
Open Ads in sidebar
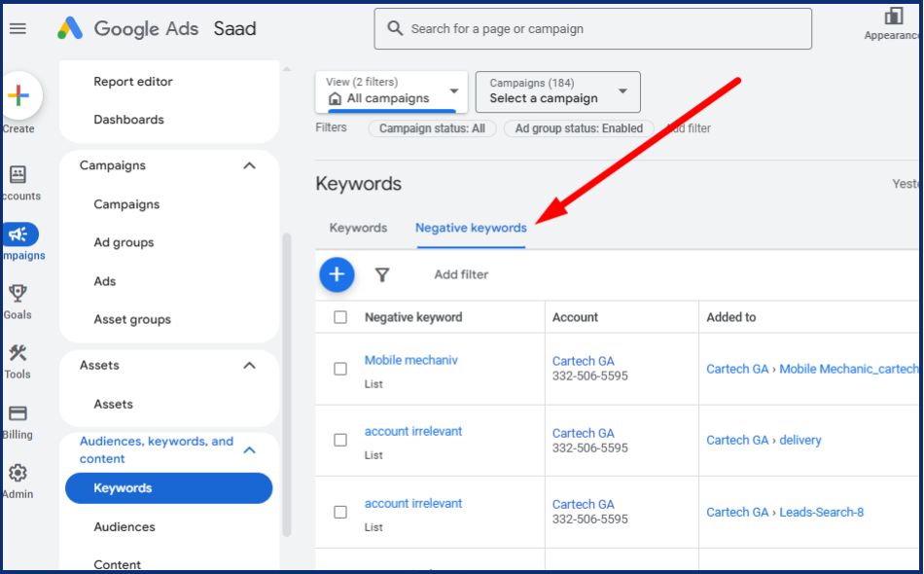pyautogui.click(x=105, y=281)
